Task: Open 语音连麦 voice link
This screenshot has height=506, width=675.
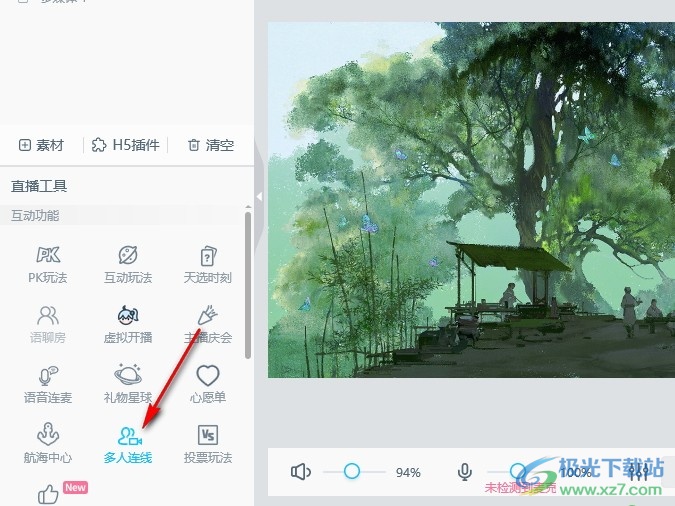Action: click(x=48, y=384)
